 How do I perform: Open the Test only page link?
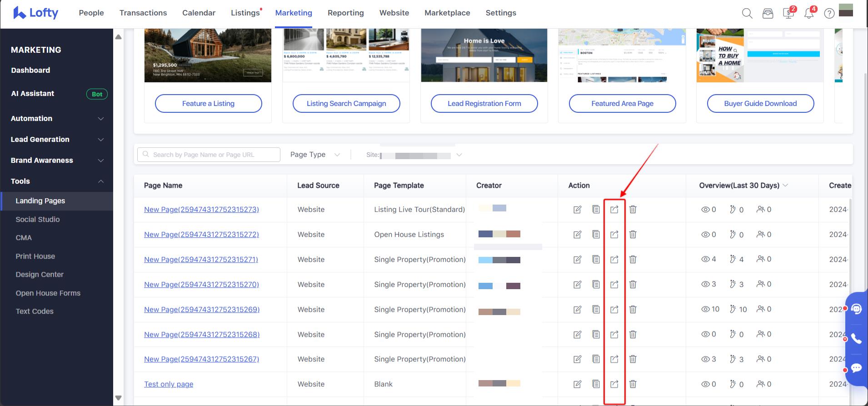[x=169, y=384]
